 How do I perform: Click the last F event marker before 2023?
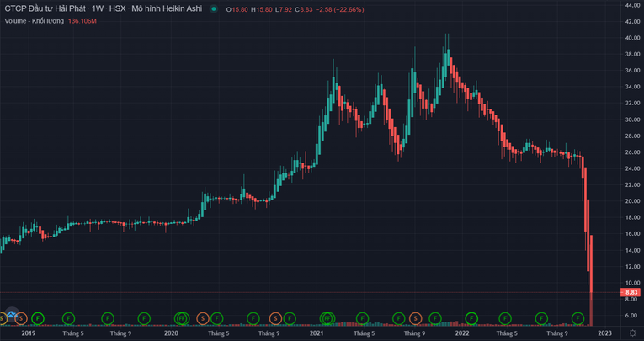[578, 317]
